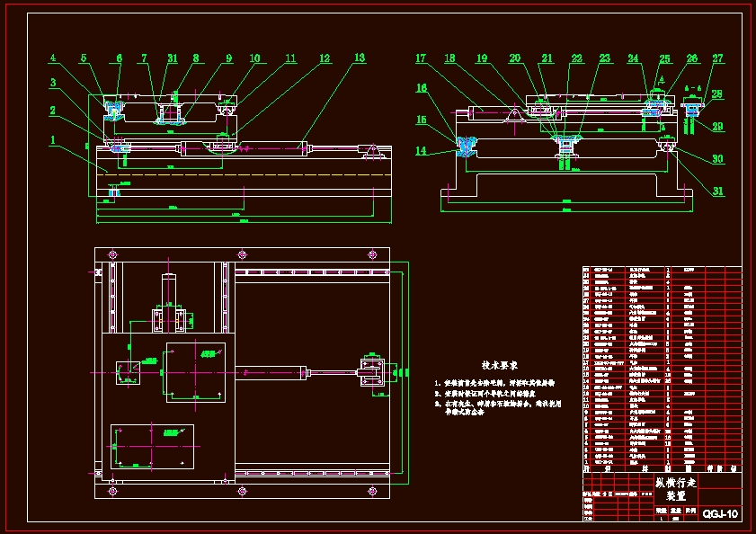
Task: Click the 技术要求 heading
Action: click(500, 366)
